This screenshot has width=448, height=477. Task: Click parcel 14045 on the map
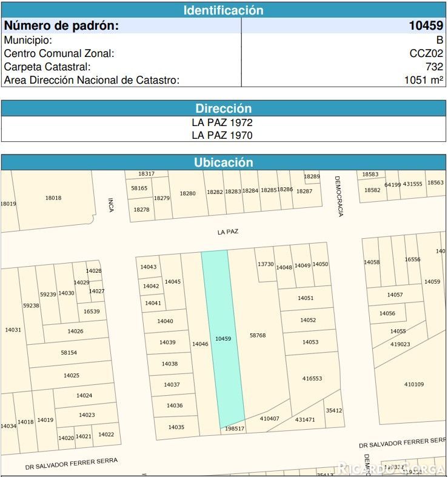click(x=173, y=282)
